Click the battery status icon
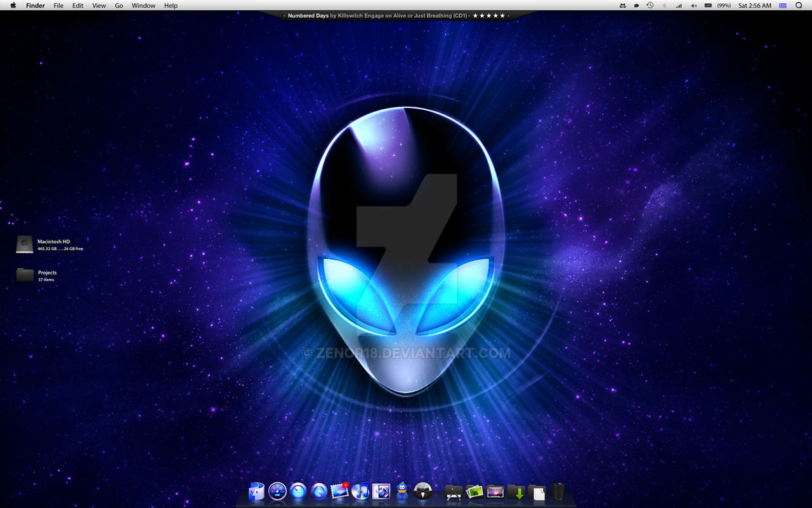This screenshot has width=812, height=508. pyautogui.click(x=708, y=6)
